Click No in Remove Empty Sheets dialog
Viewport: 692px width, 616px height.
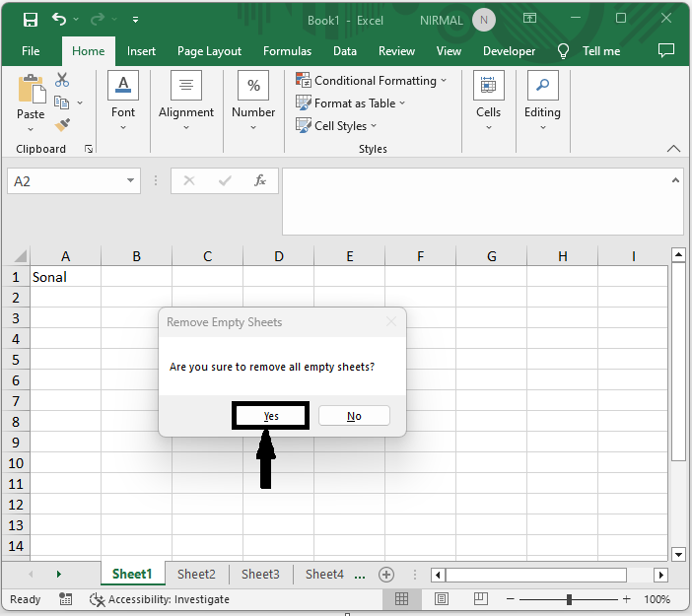point(354,416)
